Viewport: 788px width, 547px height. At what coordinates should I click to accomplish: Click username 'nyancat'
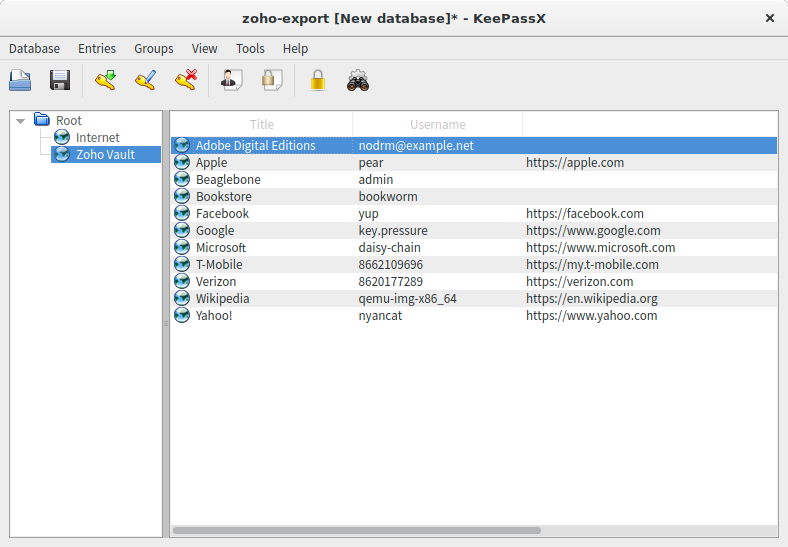[x=380, y=316]
